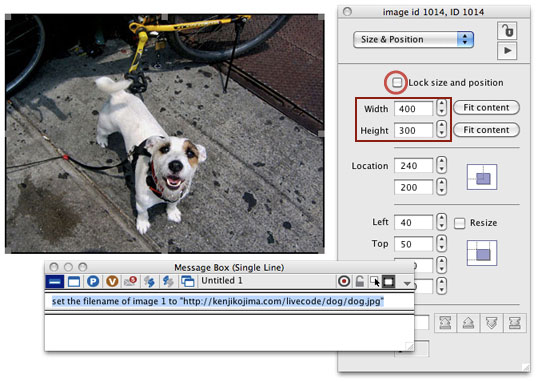Click Fit content beside Width

486,108
